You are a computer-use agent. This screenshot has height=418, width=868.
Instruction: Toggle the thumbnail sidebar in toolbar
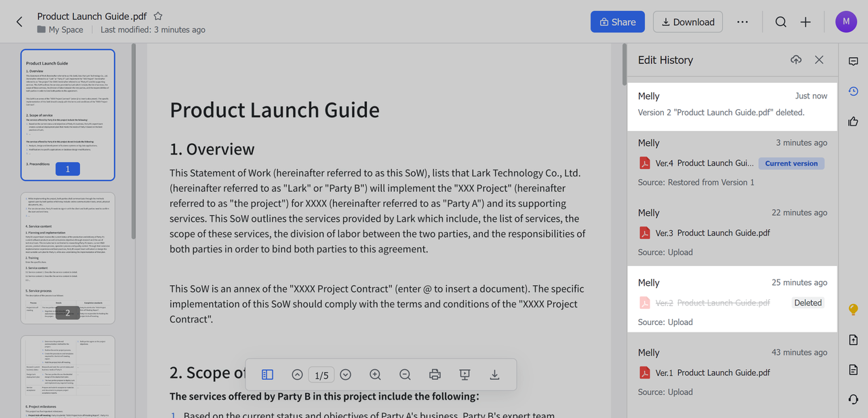267,375
